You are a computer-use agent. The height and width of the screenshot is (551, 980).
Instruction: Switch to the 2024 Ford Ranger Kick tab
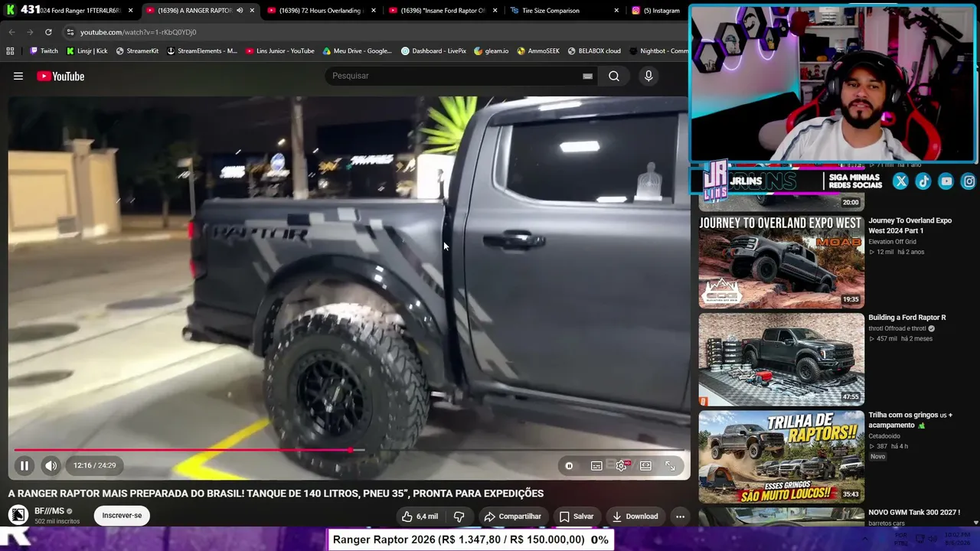pyautogui.click(x=69, y=11)
